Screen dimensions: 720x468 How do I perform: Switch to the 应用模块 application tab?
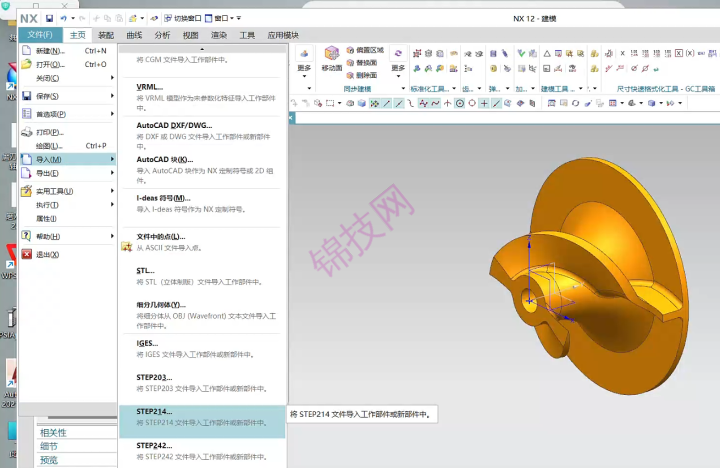pos(283,35)
